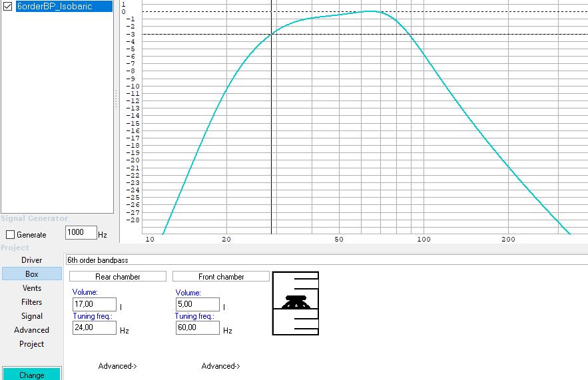Click the signal generator frequency Hz field
Screen dimensions: 588x380
(x=81, y=233)
